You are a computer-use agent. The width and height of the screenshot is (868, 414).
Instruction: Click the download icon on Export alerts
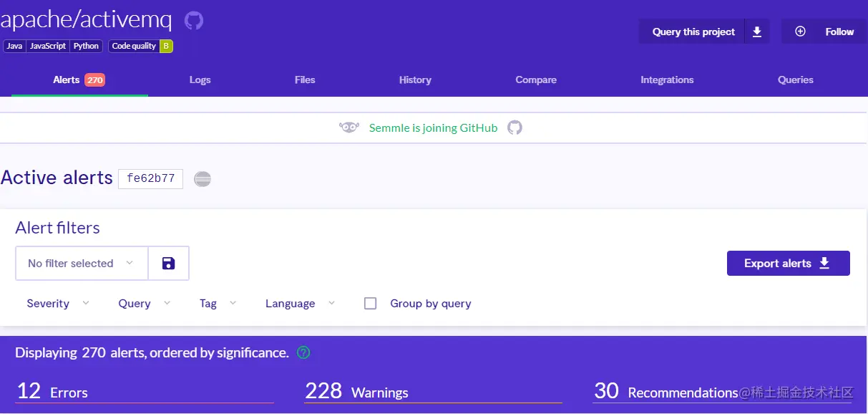824,263
